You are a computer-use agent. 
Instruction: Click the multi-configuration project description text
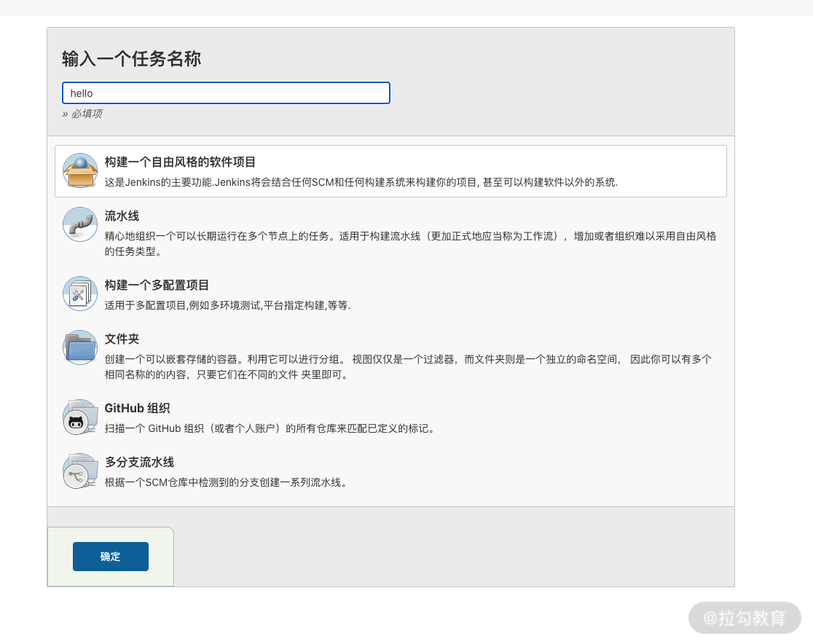[227, 305]
